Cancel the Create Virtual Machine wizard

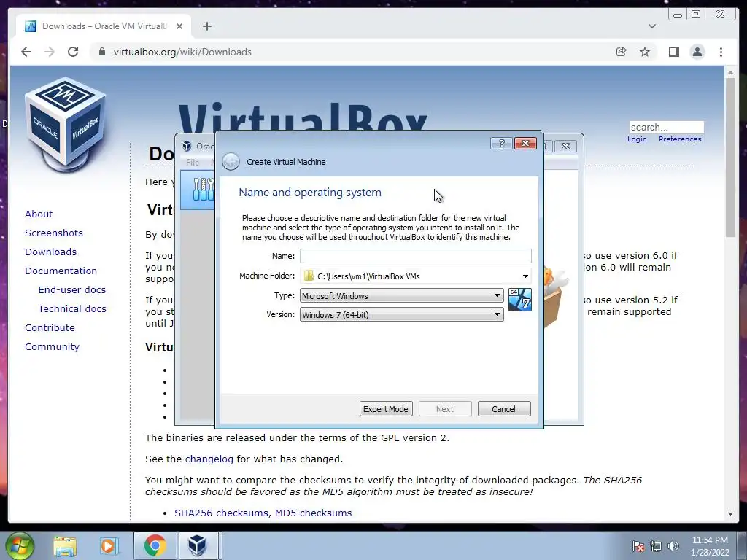(504, 409)
